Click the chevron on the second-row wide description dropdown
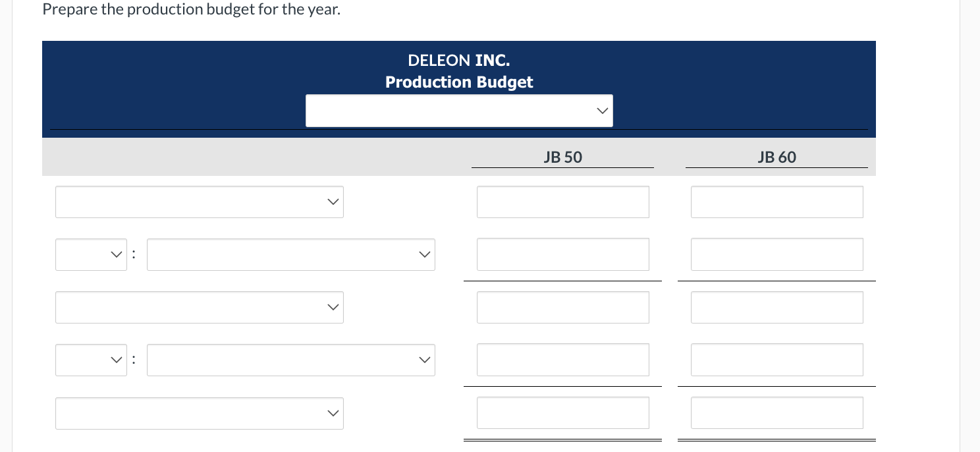 (424, 254)
